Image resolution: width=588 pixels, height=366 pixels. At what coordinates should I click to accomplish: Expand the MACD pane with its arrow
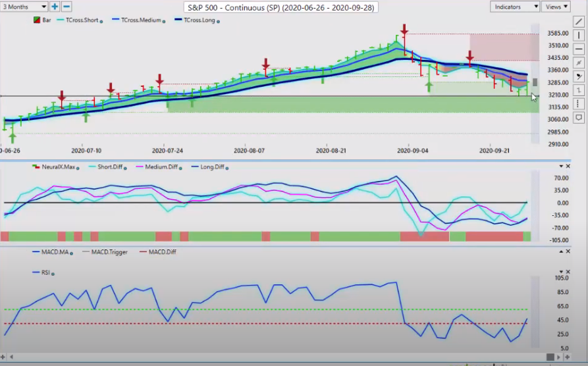coord(561,251)
